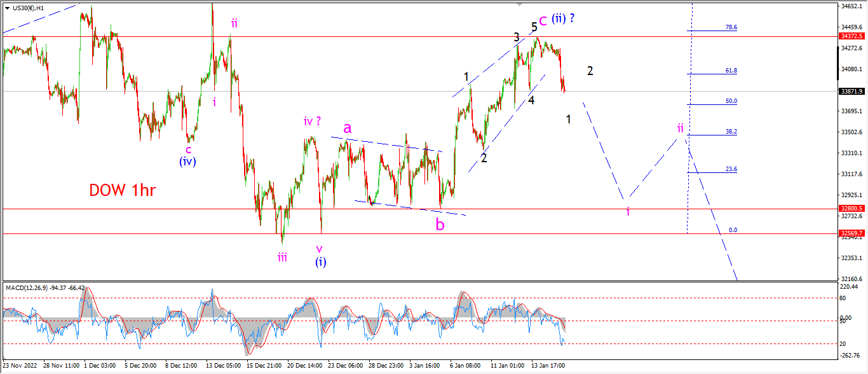Click the US30(€),H1 chart title
Viewport: 868px width, 374px height.
click(x=32, y=8)
